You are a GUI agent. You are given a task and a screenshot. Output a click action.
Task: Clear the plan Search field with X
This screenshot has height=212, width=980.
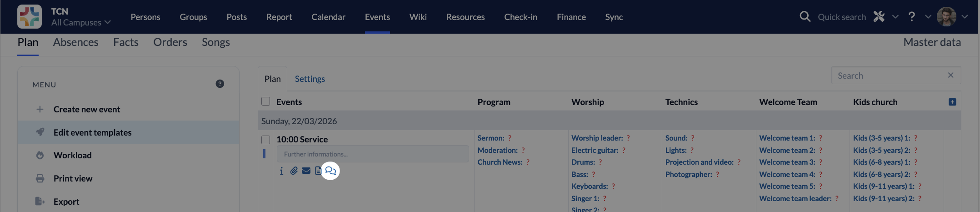[950, 76]
